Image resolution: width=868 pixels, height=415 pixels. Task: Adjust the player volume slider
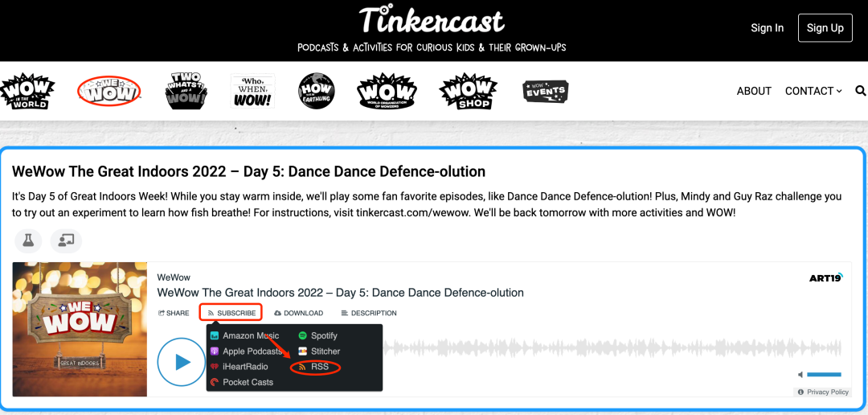coord(824,375)
